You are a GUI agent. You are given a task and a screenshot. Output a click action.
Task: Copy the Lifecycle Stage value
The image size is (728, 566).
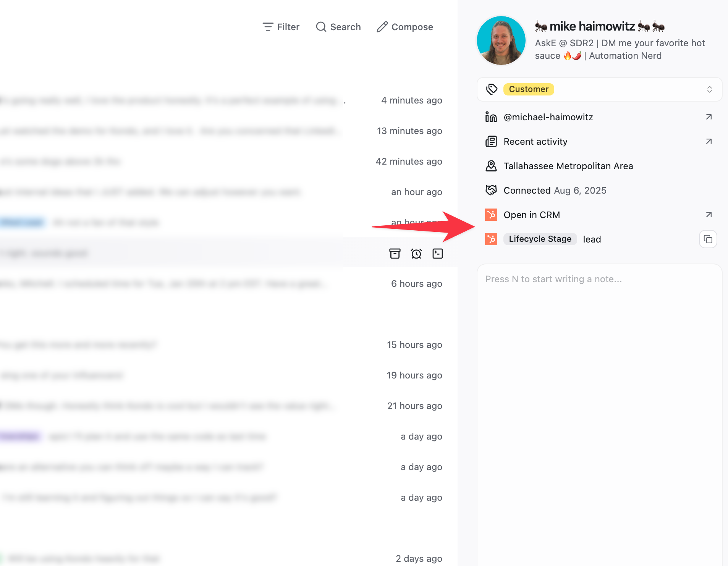click(x=708, y=239)
